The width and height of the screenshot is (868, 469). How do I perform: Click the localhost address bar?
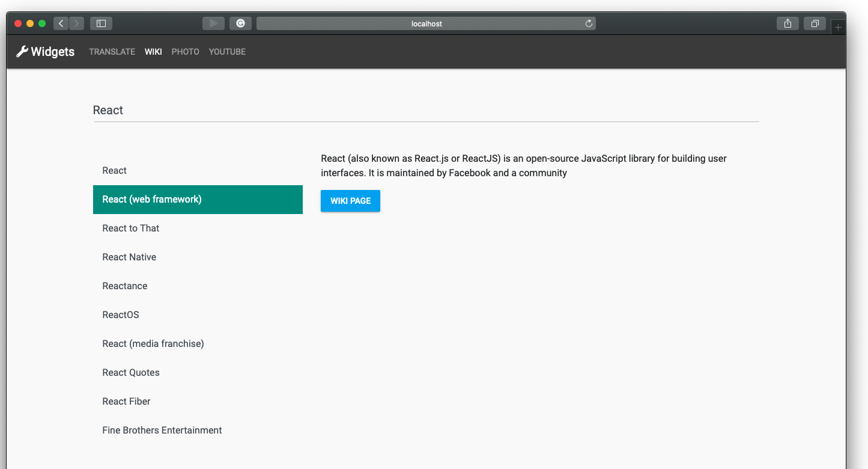click(426, 23)
